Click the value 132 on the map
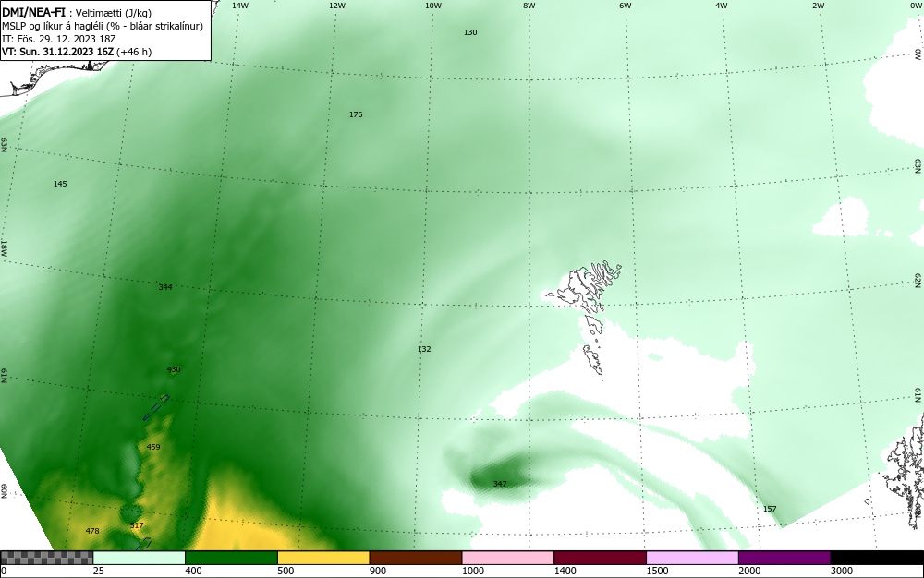This screenshot has height=578, width=924. pos(424,349)
